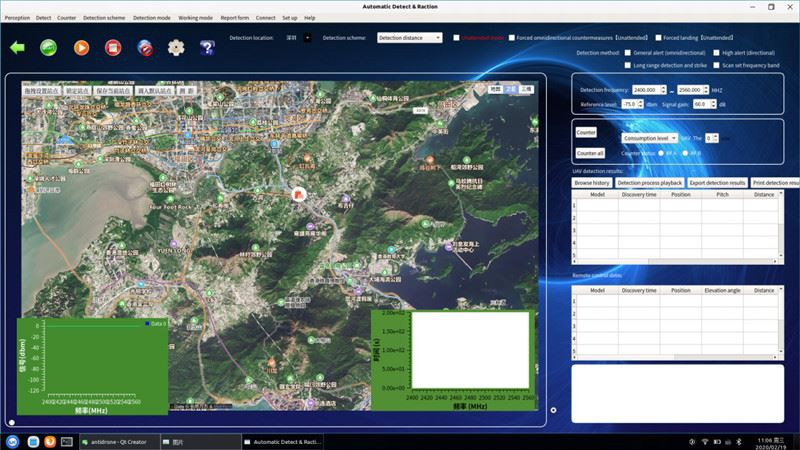Click the red stop icon
This screenshot has width=800, height=450.
point(113,47)
